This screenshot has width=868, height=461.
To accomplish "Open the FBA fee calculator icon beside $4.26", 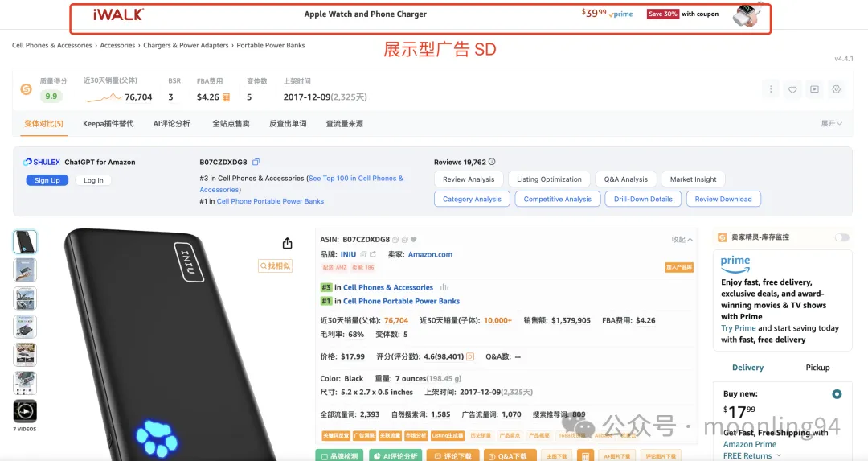I will [x=226, y=97].
